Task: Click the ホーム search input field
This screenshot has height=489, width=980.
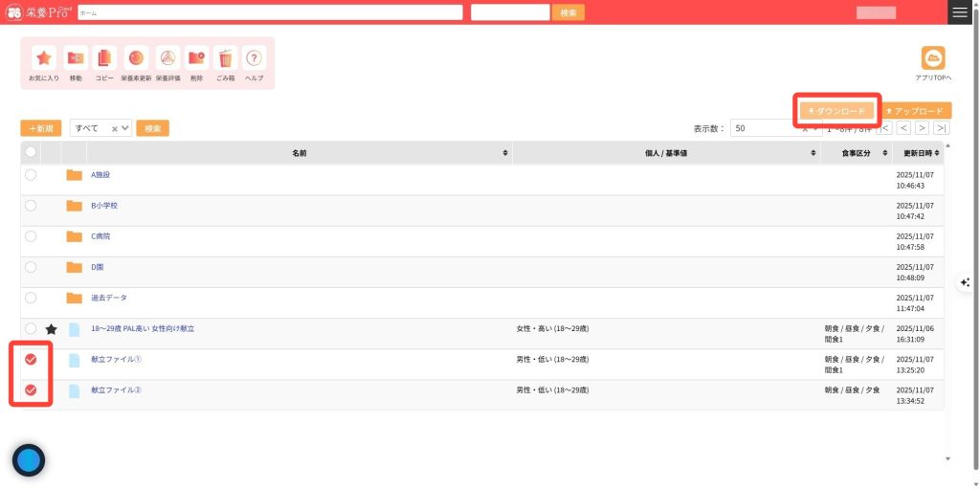Action: coord(270,12)
